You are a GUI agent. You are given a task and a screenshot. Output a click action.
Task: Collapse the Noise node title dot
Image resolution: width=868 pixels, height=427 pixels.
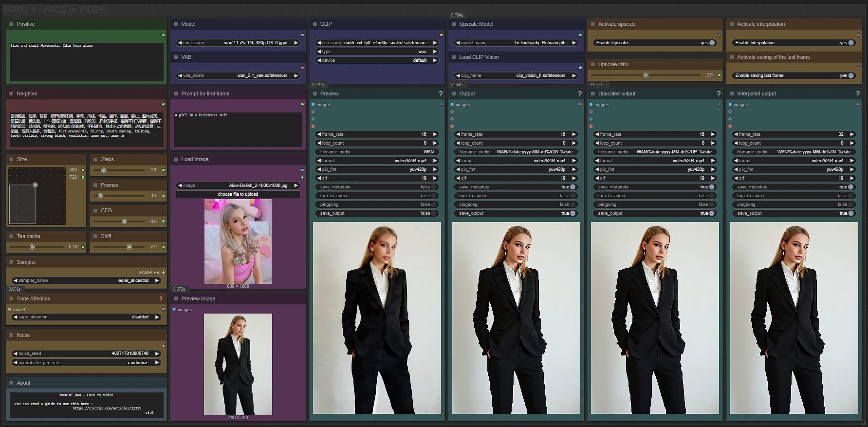(12, 335)
